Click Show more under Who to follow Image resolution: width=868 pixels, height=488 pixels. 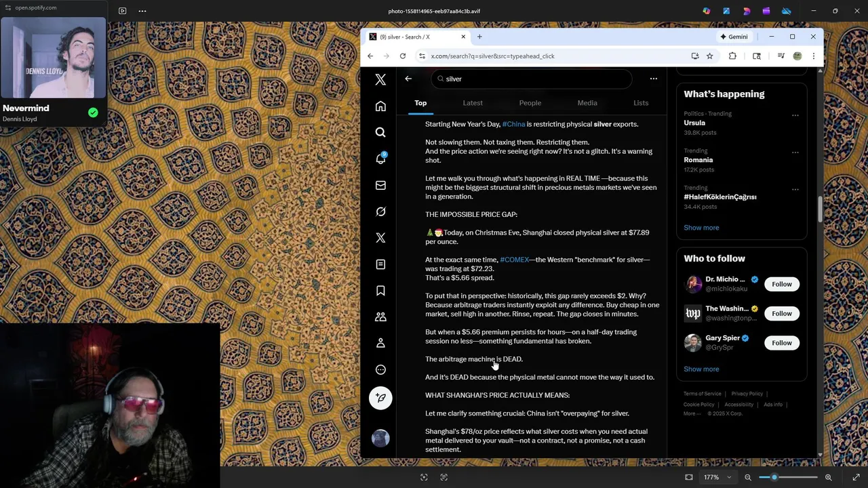(701, 369)
